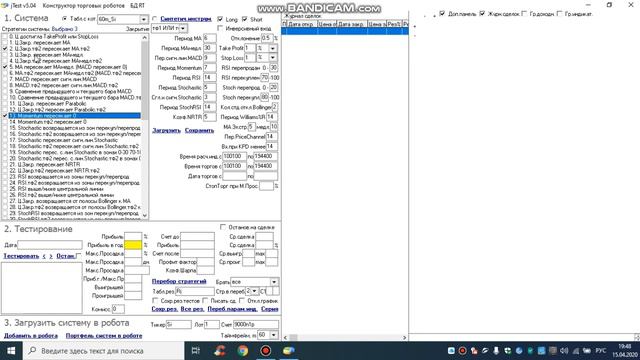Toggle the Short checkbox

(244, 19)
